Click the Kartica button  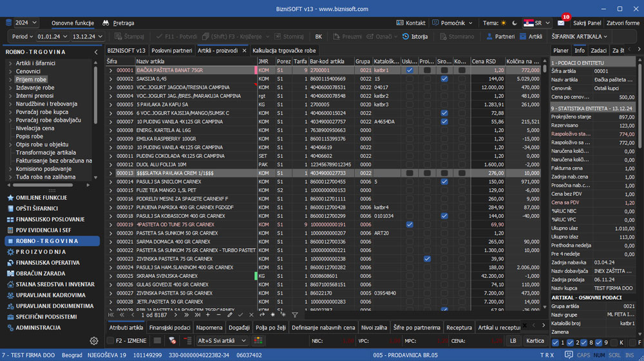pos(535,340)
